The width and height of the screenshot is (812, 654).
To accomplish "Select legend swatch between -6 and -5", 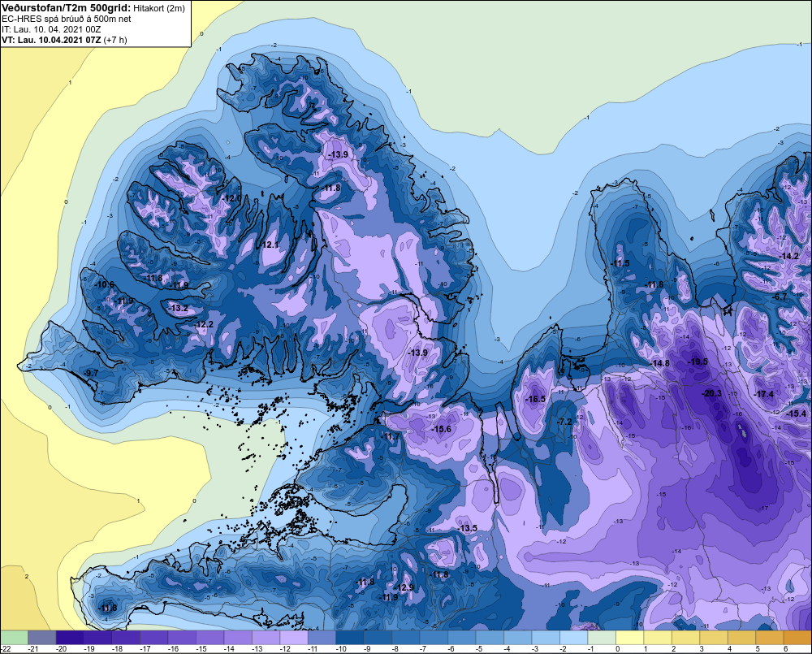I will click(x=461, y=638).
